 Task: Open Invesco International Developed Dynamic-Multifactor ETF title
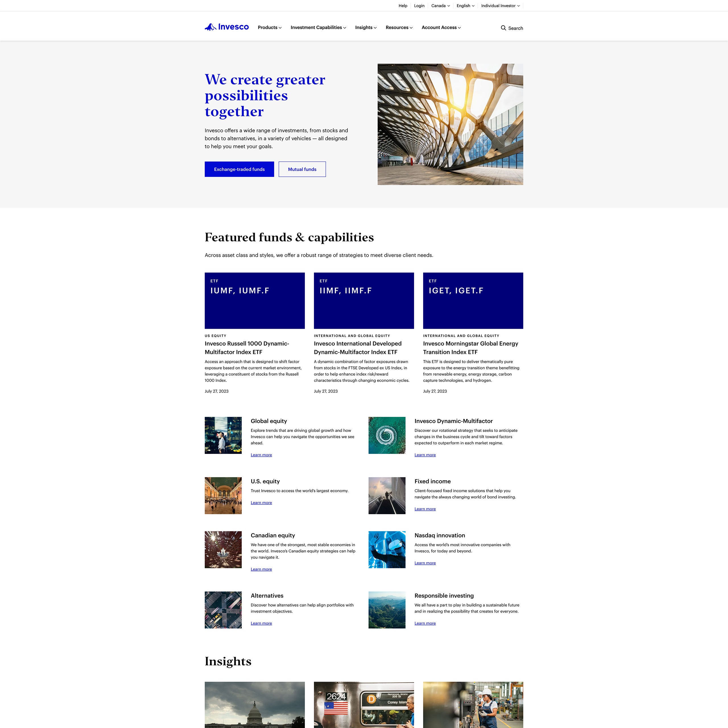357,348
